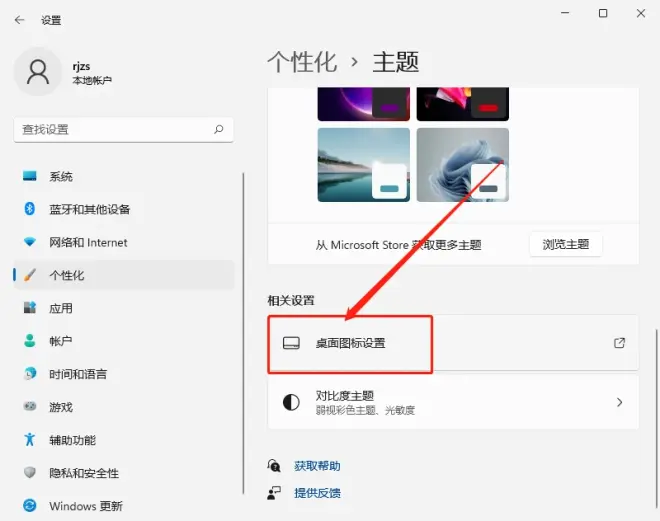Open 网络和 Internet category
The height and width of the screenshot is (521, 660).
(124, 242)
